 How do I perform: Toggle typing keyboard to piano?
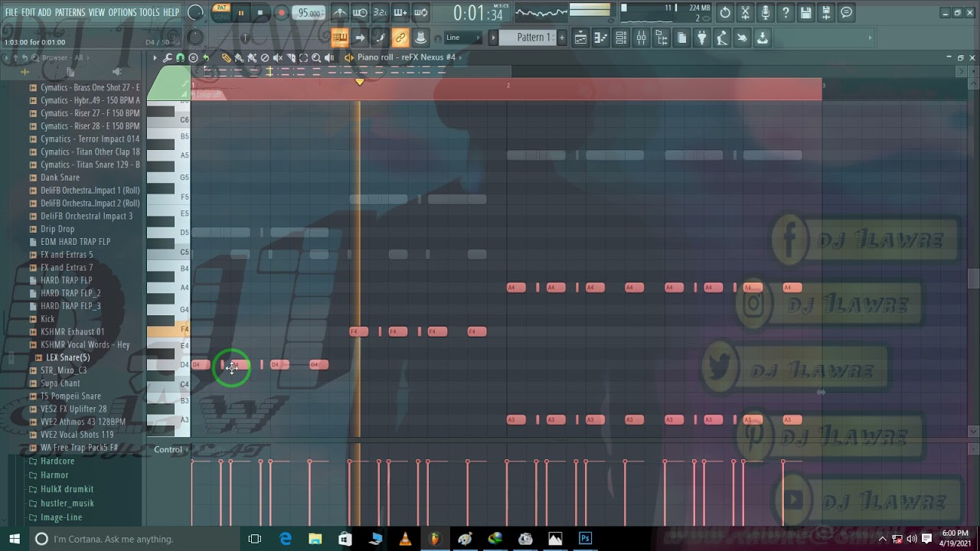point(340,37)
